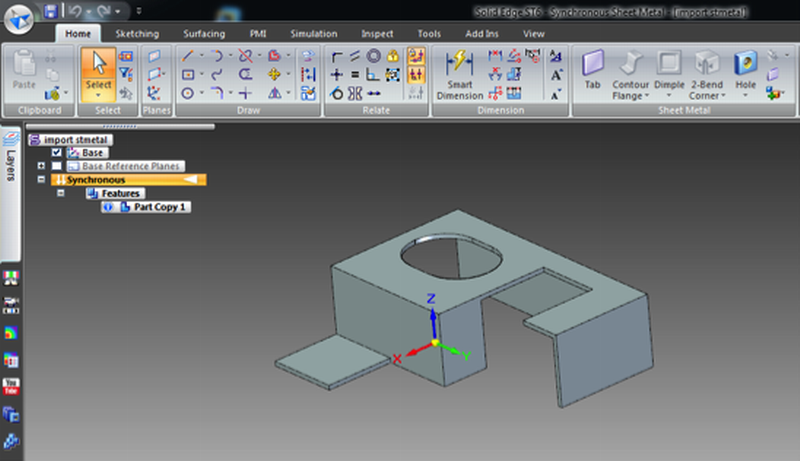Click the Smart Dimension tool
Screen dimensions: 800x461
[x=459, y=74]
